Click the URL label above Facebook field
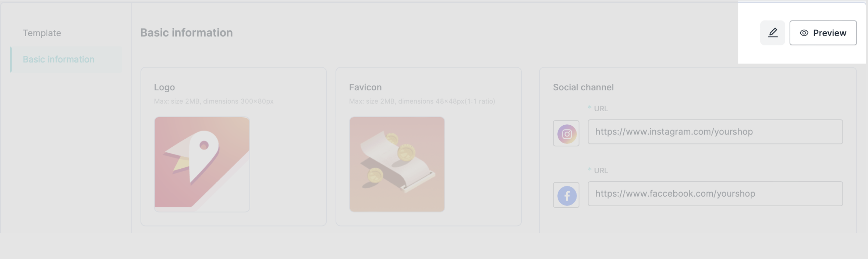This screenshot has width=868, height=259. pyautogui.click(x=600, y=170)
